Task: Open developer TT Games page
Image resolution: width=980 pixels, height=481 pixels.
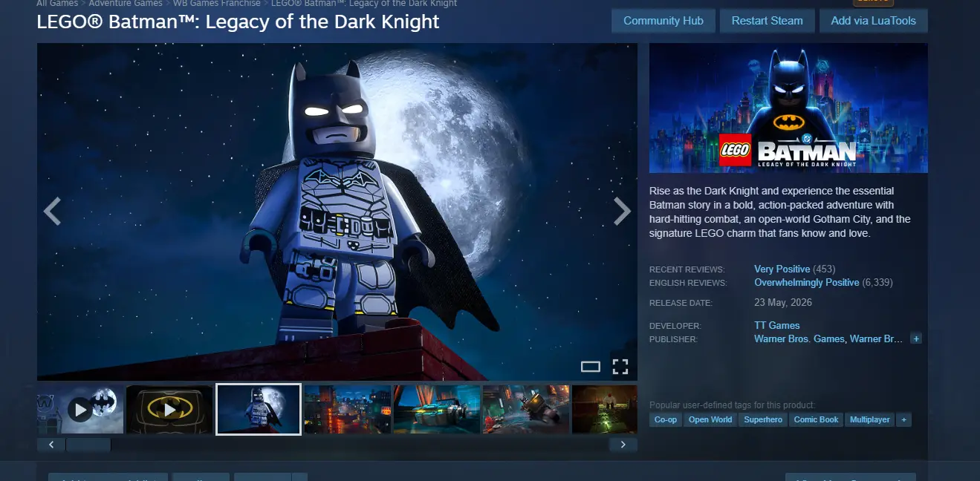Action: pos(777,325)
